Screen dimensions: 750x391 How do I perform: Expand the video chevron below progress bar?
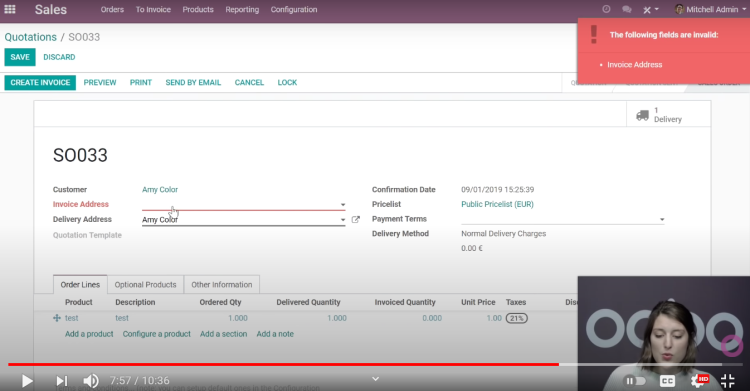pos(375,379)
